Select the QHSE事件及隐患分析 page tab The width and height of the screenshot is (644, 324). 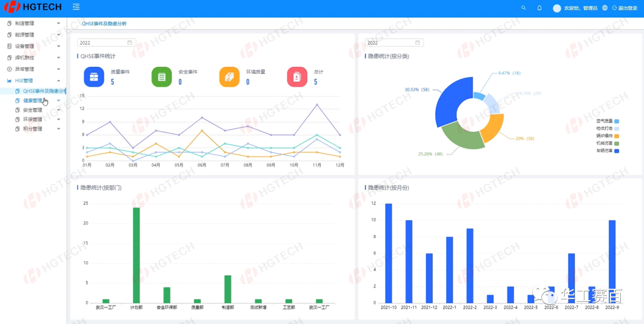pyautogui.click(x=99, y=23)
